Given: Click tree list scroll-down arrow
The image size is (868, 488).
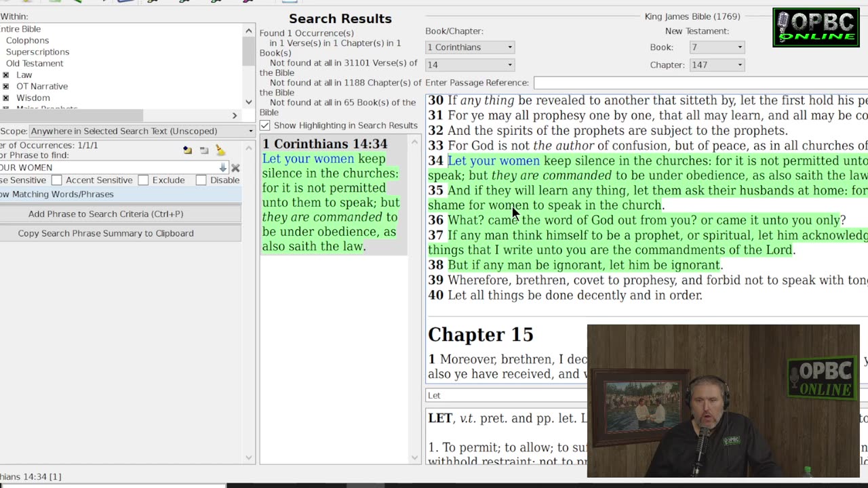Looking at the screenshot, I should point(248,102).
